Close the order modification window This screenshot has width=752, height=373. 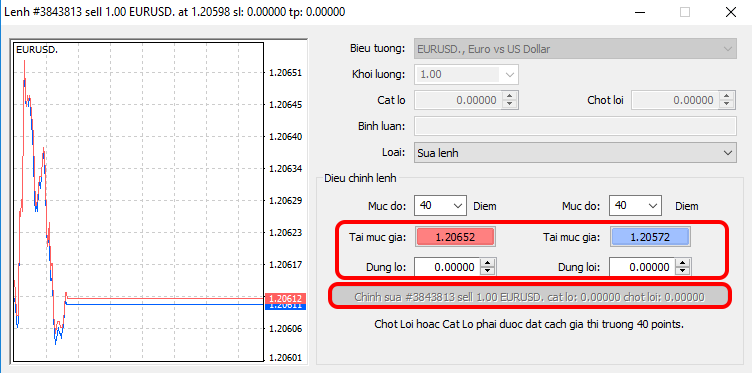click(730, 12)
